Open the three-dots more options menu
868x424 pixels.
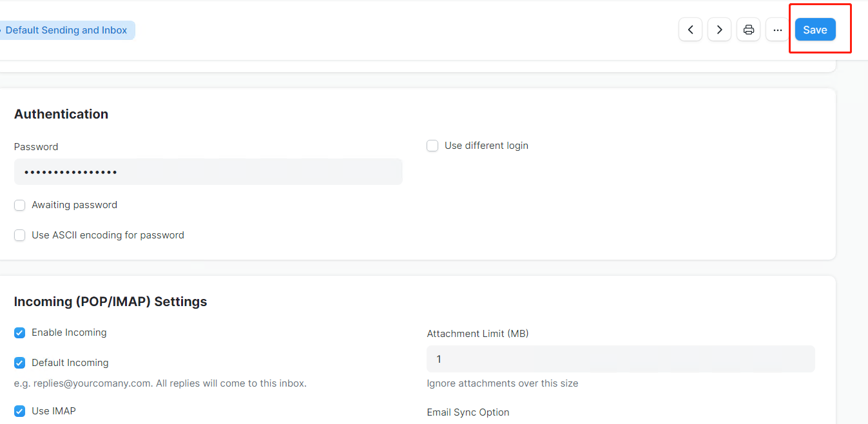(x=777, y=30)
